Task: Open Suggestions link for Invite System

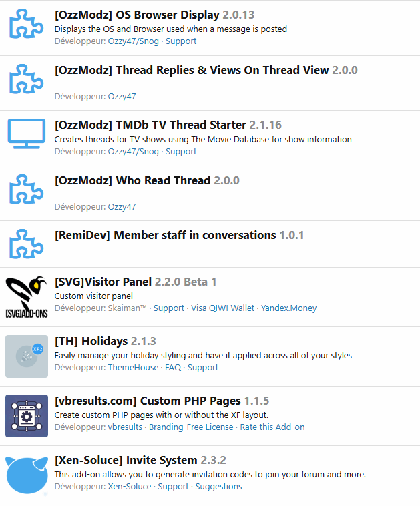Action: coord(218,487)
